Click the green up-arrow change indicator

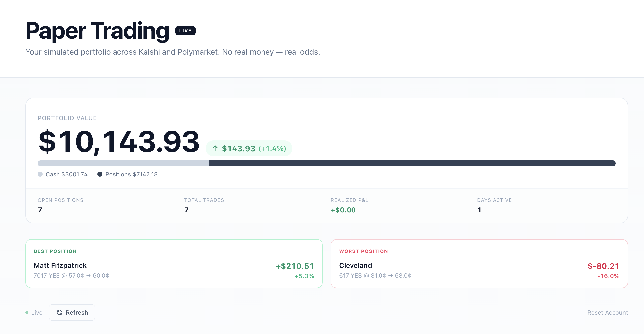click(215, 148)
